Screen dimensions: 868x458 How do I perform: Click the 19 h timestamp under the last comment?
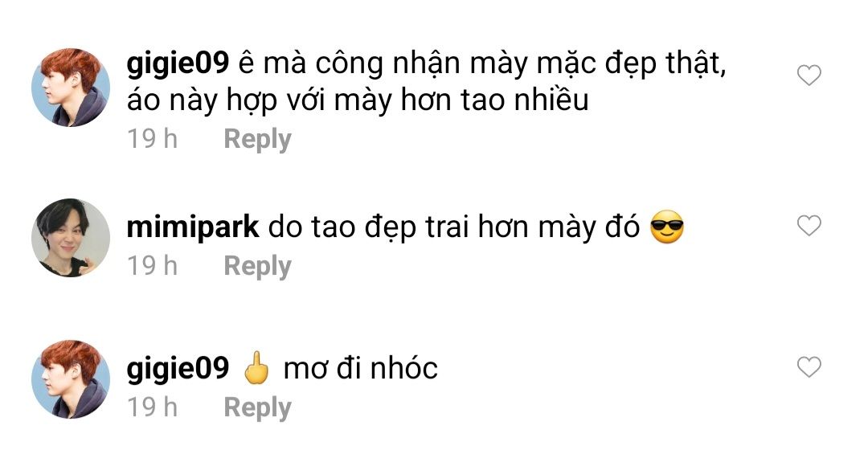point(152,407)
